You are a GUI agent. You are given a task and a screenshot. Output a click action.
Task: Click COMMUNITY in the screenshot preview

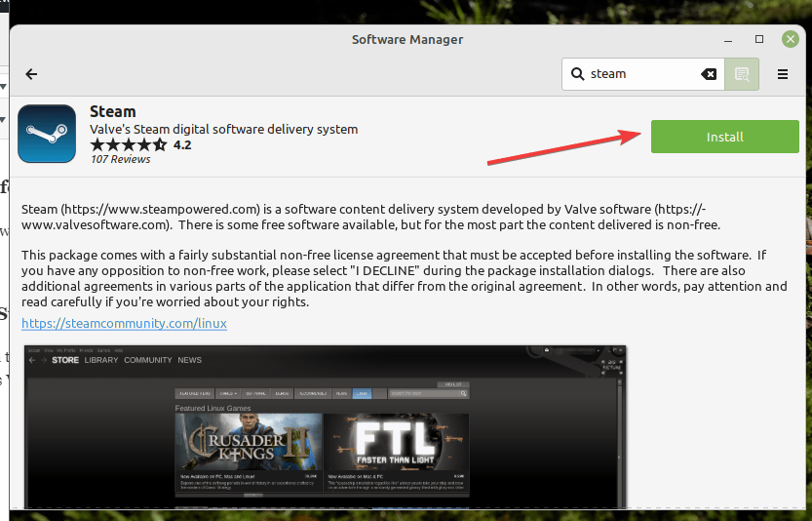pyautogui.click(x=148, y=360)
